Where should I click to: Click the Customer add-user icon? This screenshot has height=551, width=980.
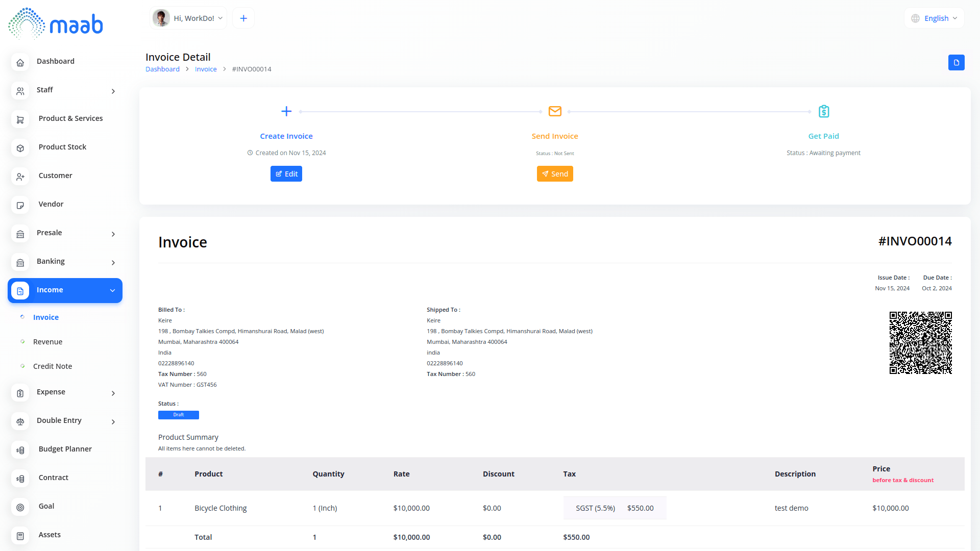point(20,177)
